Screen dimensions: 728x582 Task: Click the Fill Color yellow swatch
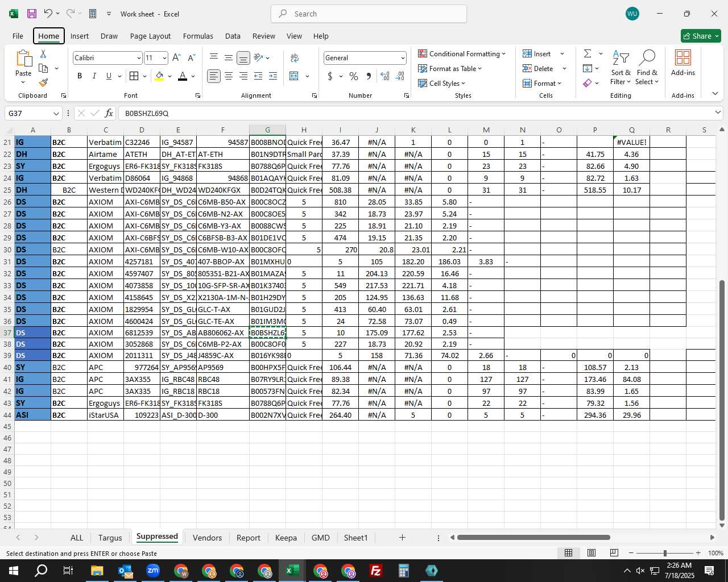[x=159, y=76]
